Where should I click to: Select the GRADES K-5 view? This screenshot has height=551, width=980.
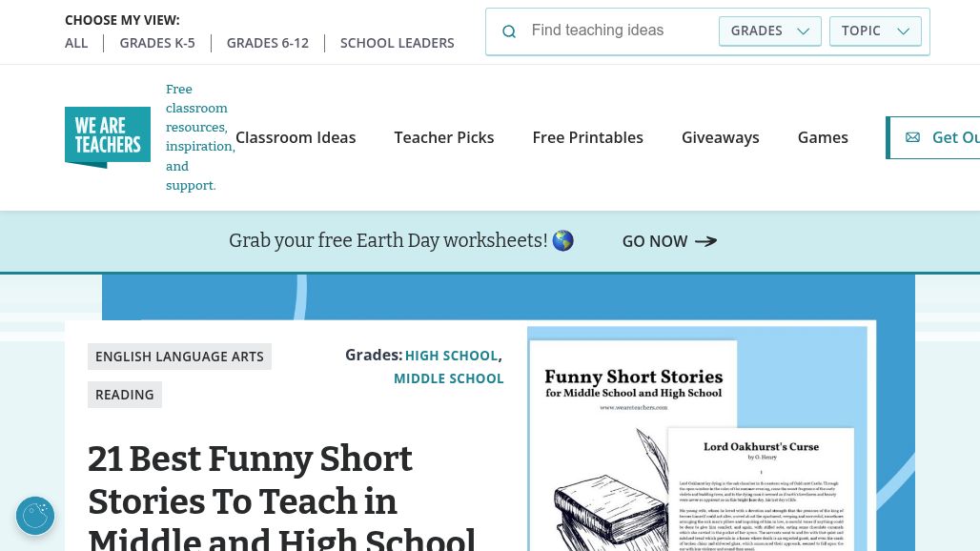[157, 43]
